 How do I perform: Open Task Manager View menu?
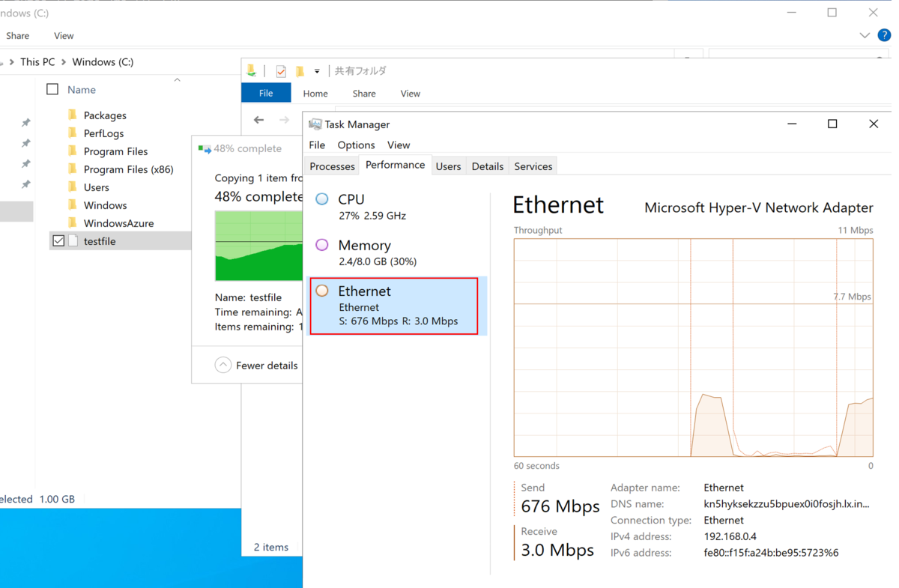tap(399, 145)
